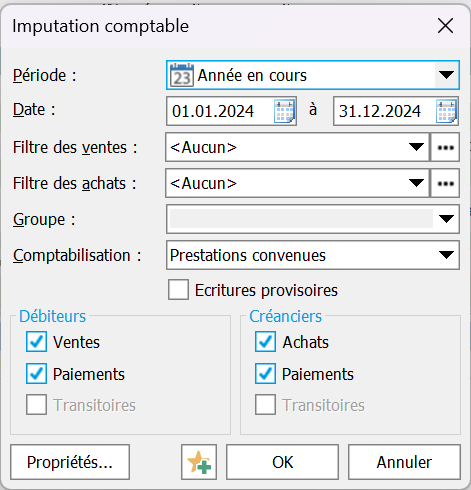Close the Imputation comptable dialog
This screenshot has height=490, width=471.
445,26
